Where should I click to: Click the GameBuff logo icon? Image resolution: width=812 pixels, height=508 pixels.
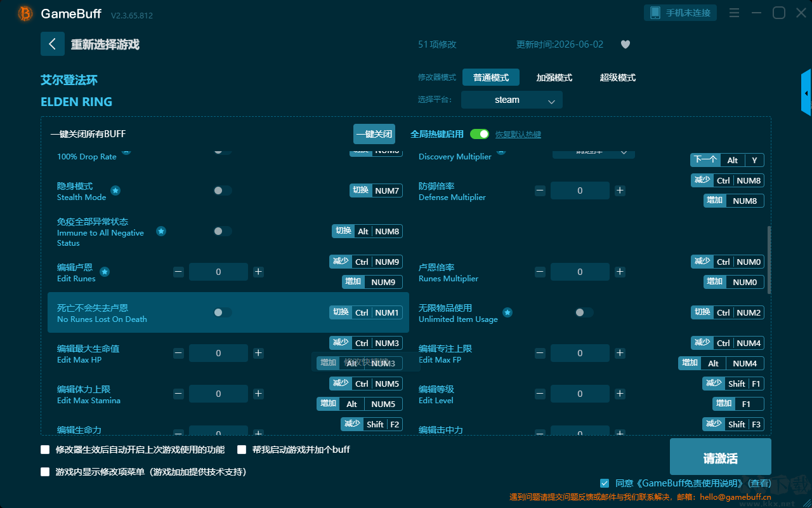pos(25,13)
